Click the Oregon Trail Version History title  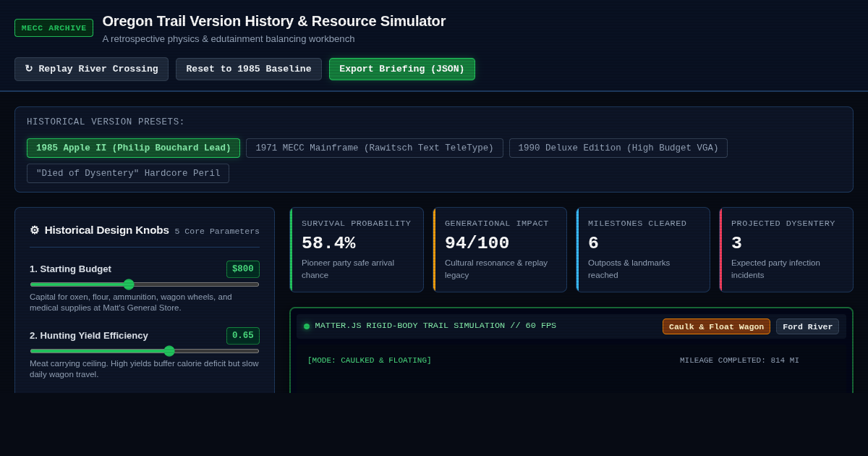pyautogui.click(x=274, y=21)
